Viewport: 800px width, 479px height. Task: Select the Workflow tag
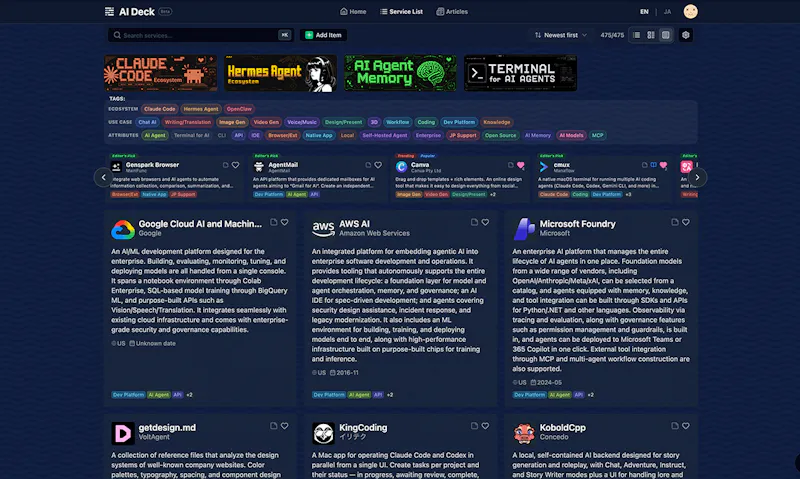[x=397, y=122]
